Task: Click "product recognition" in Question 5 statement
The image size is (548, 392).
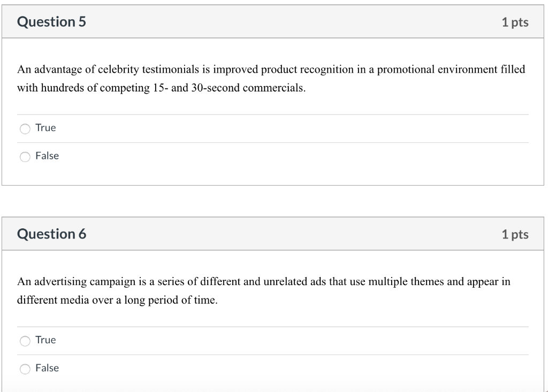Action: [307, 70]
